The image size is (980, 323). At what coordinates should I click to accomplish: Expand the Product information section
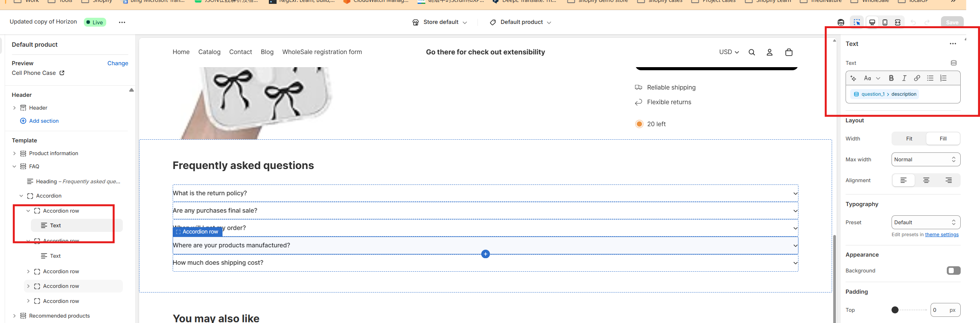click(14, 154)
